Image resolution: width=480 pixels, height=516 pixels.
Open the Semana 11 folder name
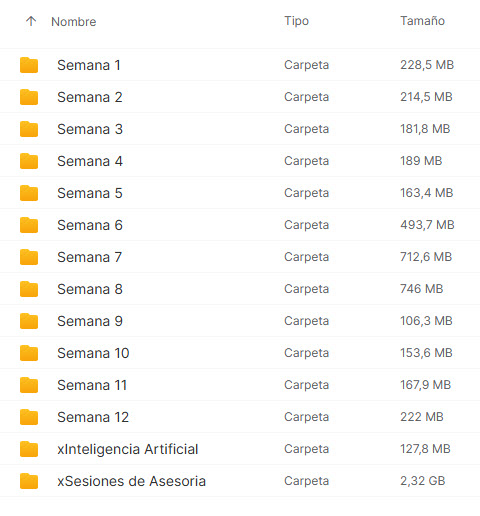coord(92,385)
